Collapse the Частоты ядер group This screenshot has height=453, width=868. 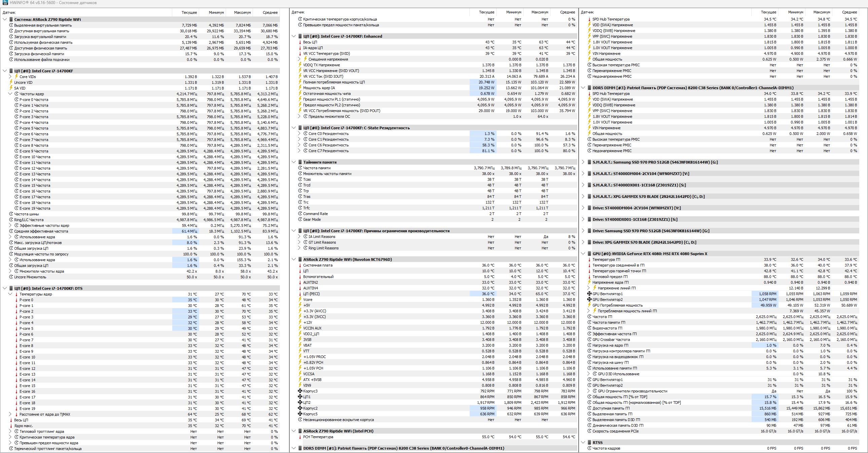(10, 94)
